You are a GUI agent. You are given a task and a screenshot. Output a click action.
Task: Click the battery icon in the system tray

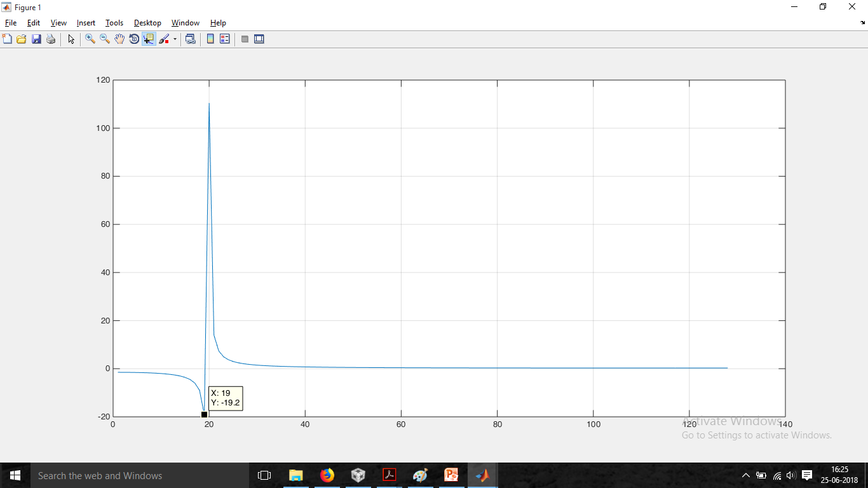[761, 475]
